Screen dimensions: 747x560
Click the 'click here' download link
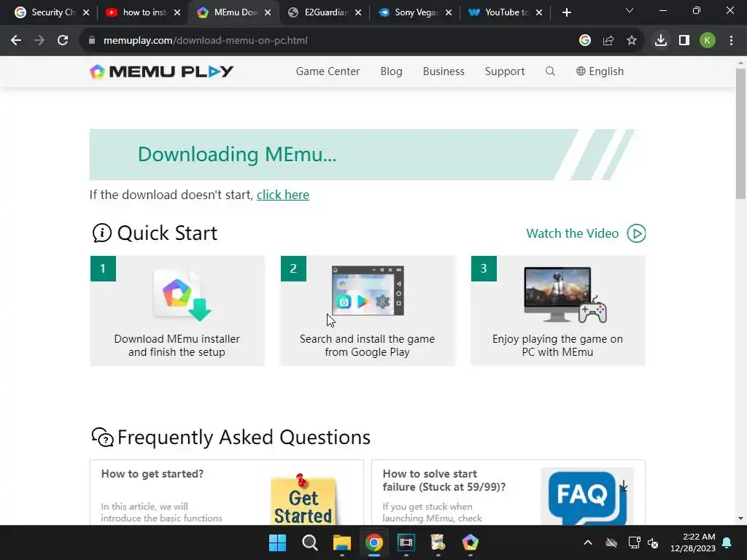pos(283,195)
